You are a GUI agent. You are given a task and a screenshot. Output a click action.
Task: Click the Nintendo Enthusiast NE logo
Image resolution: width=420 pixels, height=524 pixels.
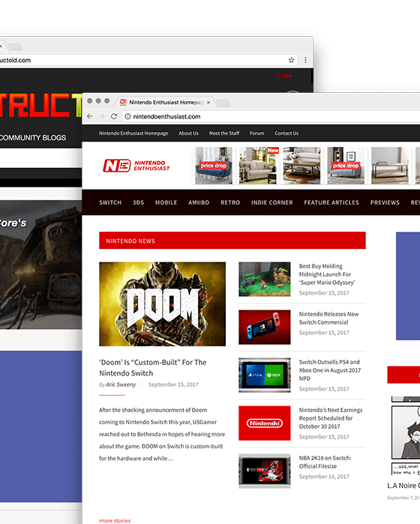click(136, 166)
